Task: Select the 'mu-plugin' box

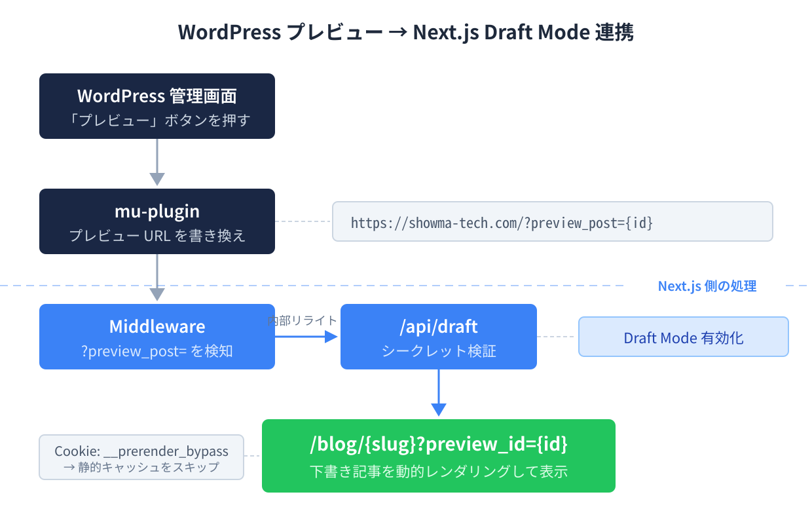Action: pyautogui.click(x=157, y=221)
